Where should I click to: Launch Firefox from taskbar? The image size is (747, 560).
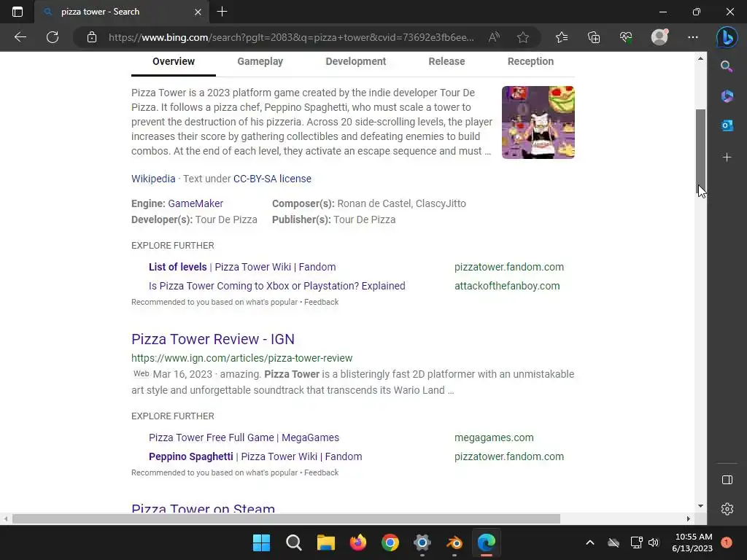click(x=357, y=542)
